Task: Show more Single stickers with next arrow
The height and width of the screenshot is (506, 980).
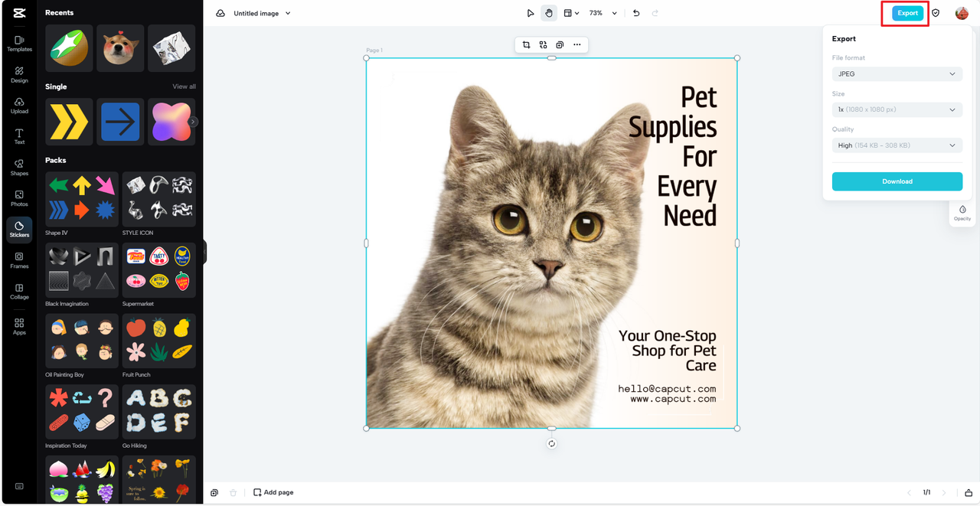Action: tap(193, 122)
